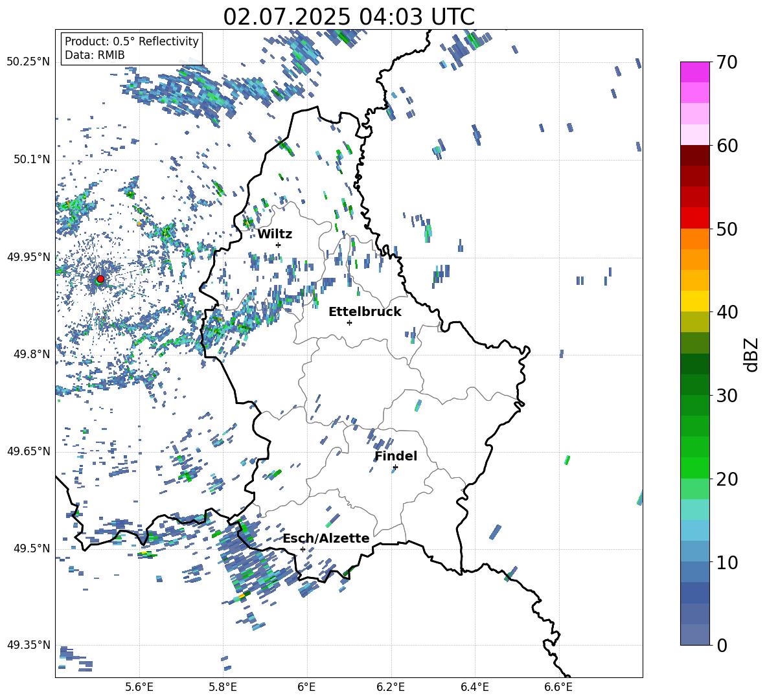This screenshot has height=700, width=767.
Task: Click the 40 tick on the colorbar
Action: coord(726,312)
